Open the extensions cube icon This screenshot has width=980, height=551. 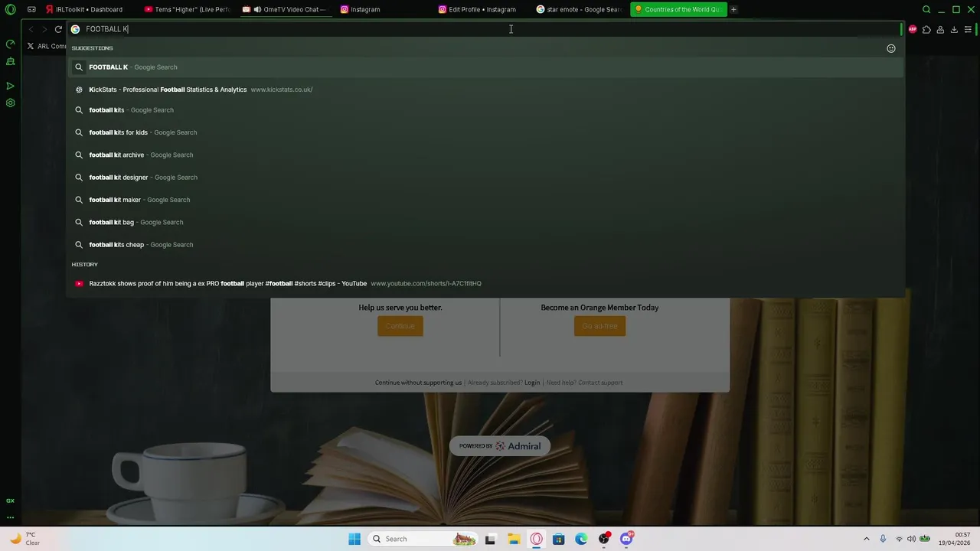tap(926, 29)
